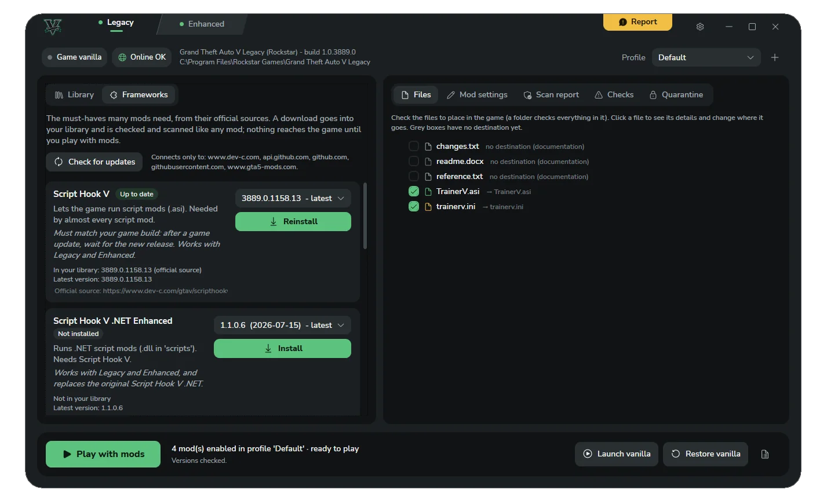Viewport: 827px width, 504px height.
Task: Click Restore vanilla button
Action: click(x=705, y=454)
